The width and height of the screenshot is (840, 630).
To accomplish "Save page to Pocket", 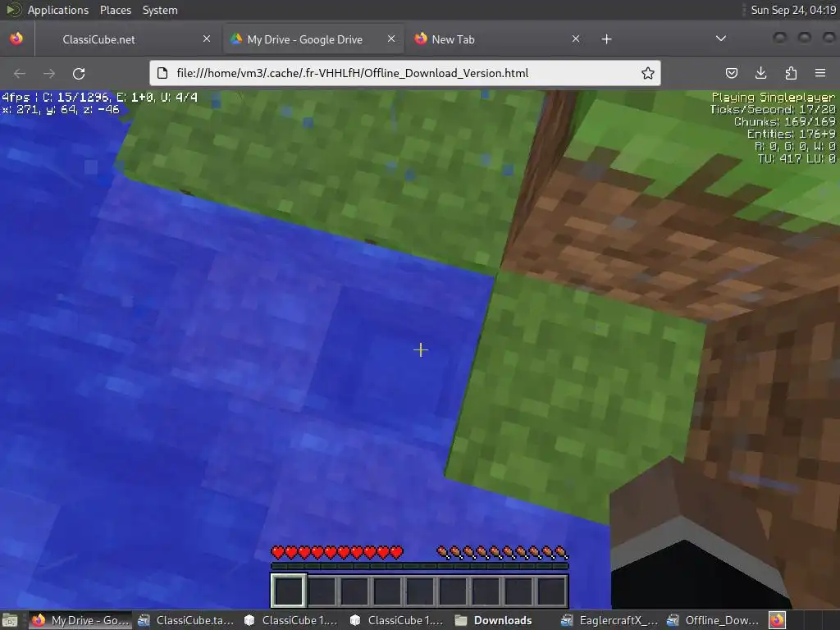I will point(731,73).
